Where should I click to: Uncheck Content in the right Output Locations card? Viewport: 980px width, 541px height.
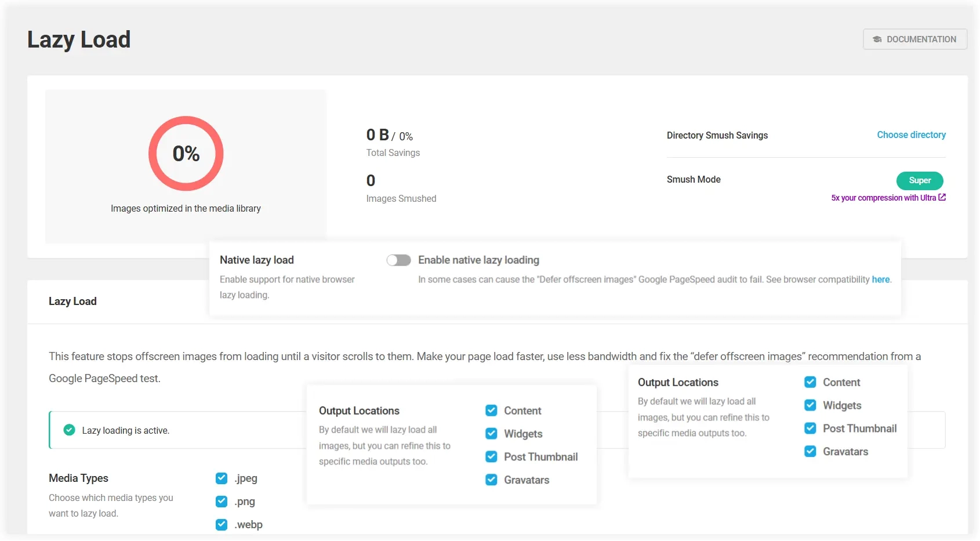pos(810,382)
